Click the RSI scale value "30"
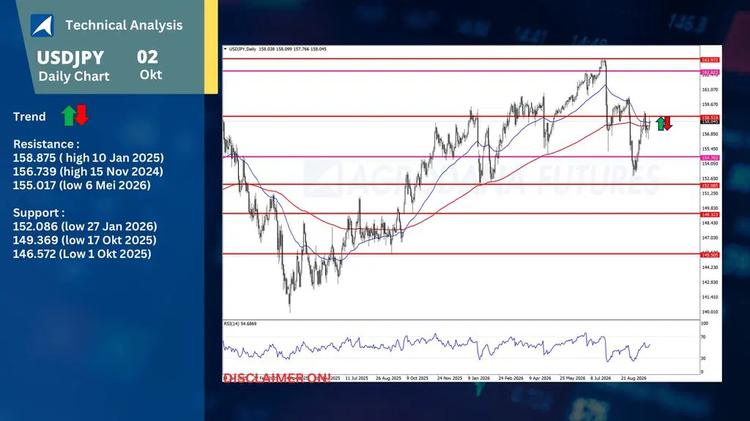 click(x=703, y=358)
